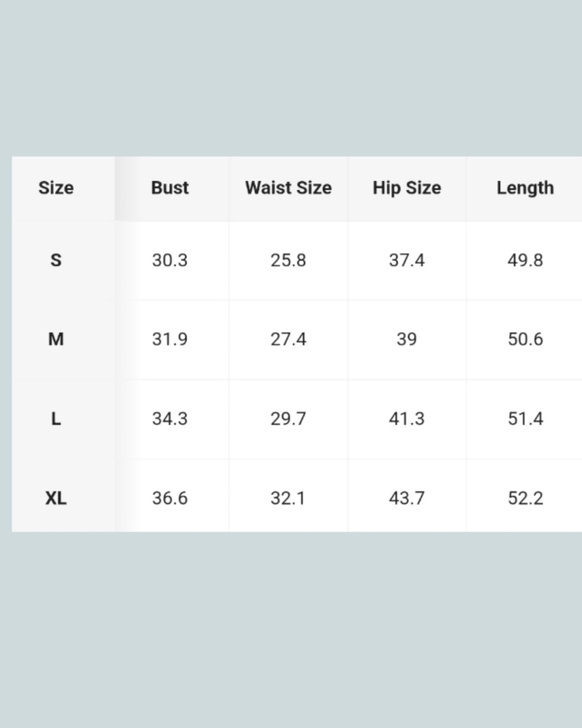Image resolution: width=582 pixels, height=728 pixels.
Task: Click the 30.3 bust value for S
Action: [170, 260]
